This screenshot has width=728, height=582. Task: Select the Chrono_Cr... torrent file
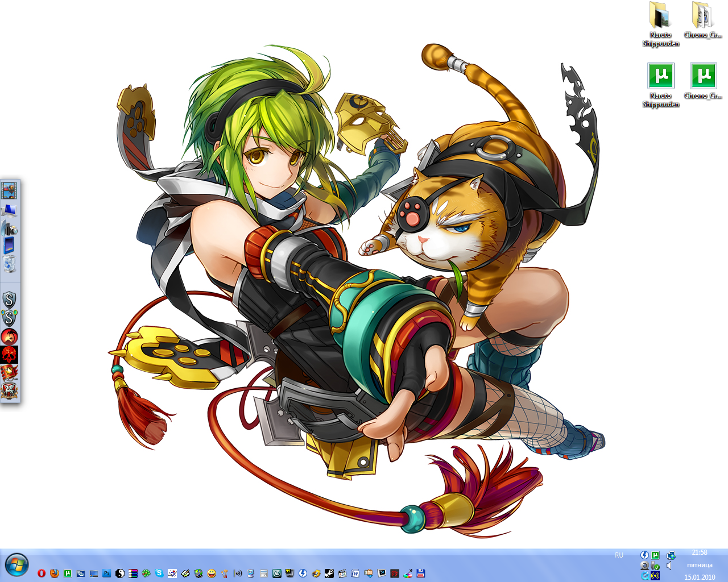(703, 81)
